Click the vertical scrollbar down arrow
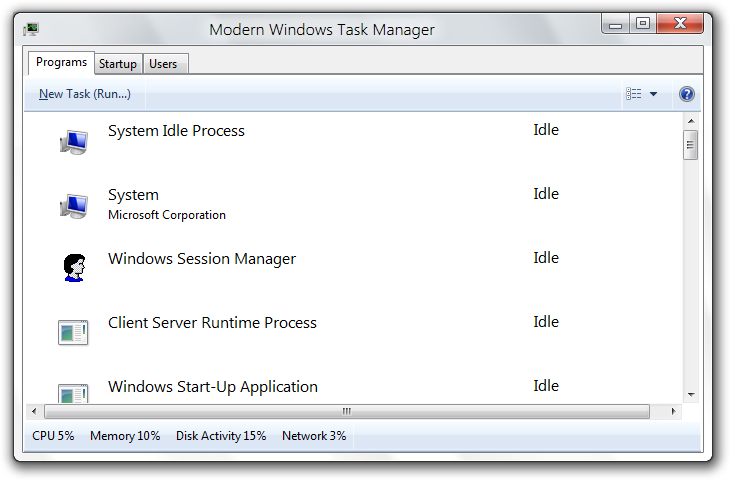732x482 pixels. click(690, 395)
